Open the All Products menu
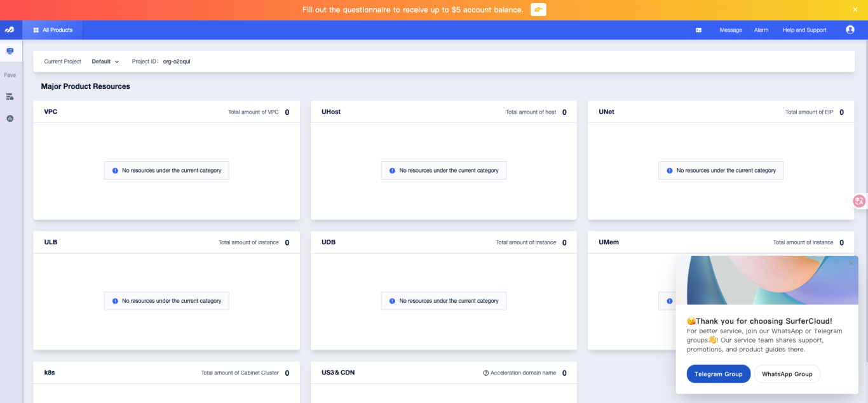 tap(53, 30)
